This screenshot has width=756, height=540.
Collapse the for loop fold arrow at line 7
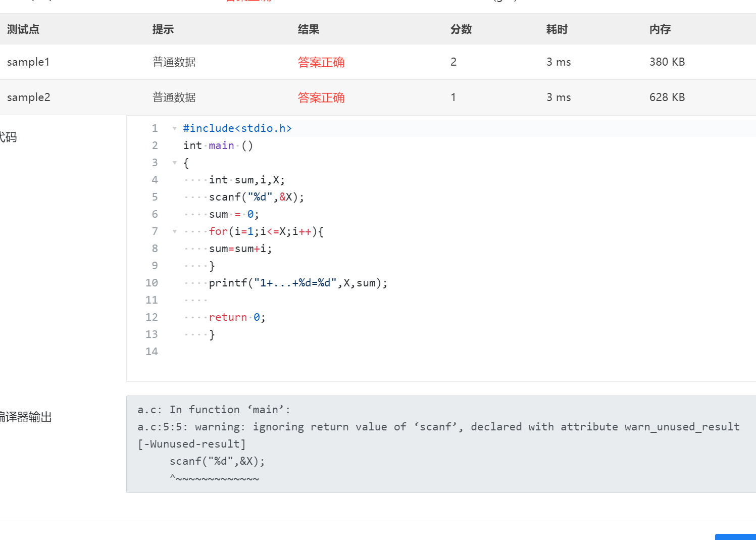[174, 231]
